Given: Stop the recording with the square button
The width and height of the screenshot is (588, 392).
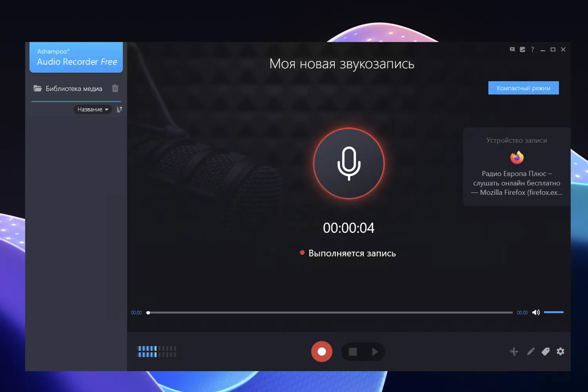Looking at the screenshot, I should pos(353,352).
